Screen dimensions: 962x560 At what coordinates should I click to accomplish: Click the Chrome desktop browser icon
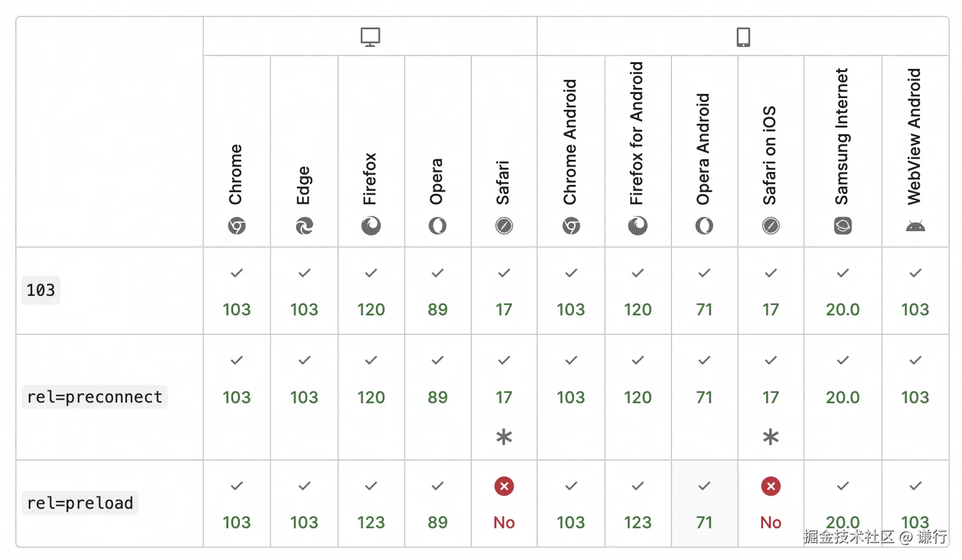click(237, 226)
